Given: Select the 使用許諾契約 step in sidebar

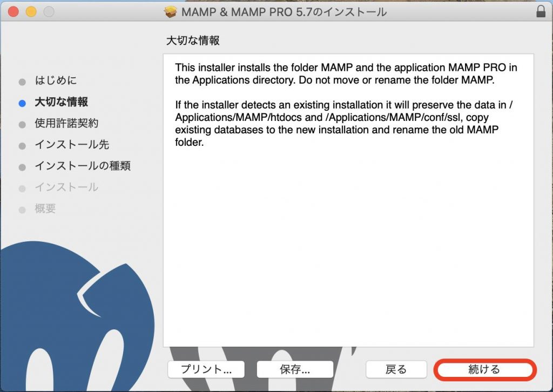Looking at the screenshot, I should tap(66, 123).
